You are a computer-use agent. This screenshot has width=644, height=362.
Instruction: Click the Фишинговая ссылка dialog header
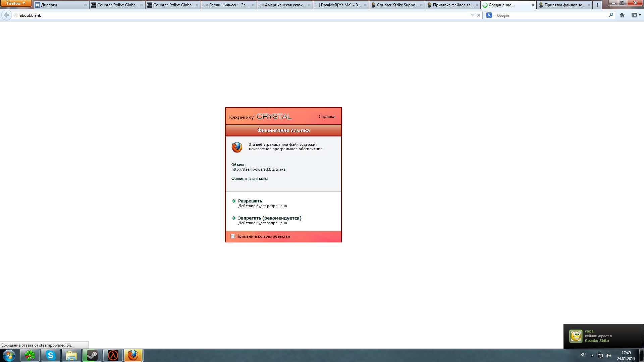point(283,130)
